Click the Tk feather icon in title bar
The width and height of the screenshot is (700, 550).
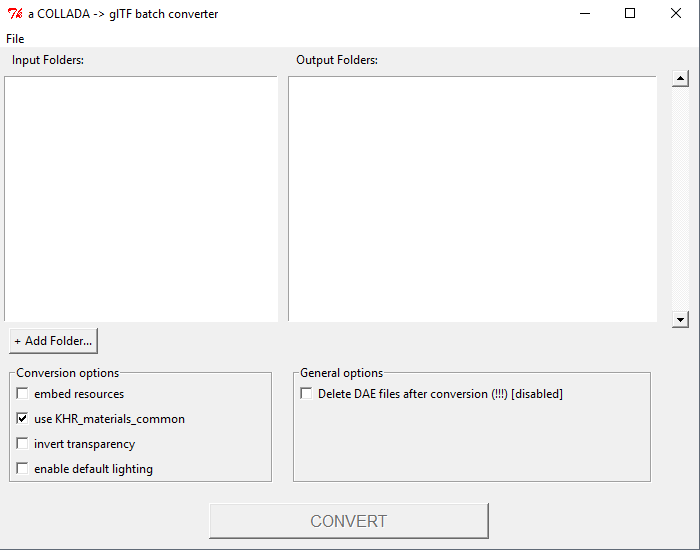(15, 14)
